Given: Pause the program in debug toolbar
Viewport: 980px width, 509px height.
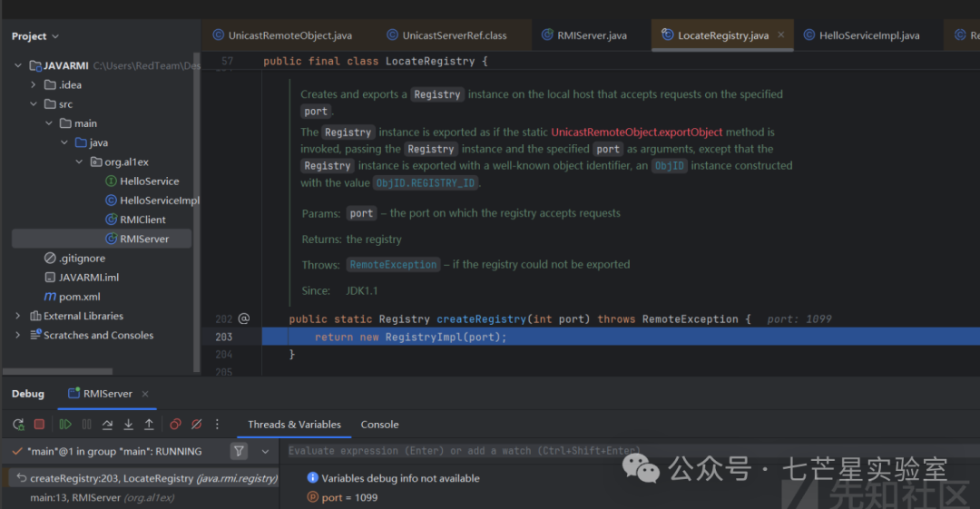Looking at the screenshot, I should click(x=87, y=424).
